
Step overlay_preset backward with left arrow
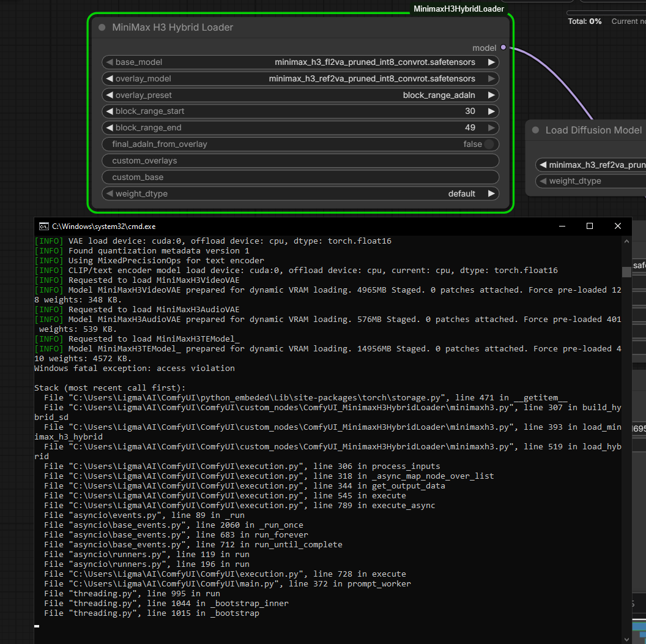(109, 95)
